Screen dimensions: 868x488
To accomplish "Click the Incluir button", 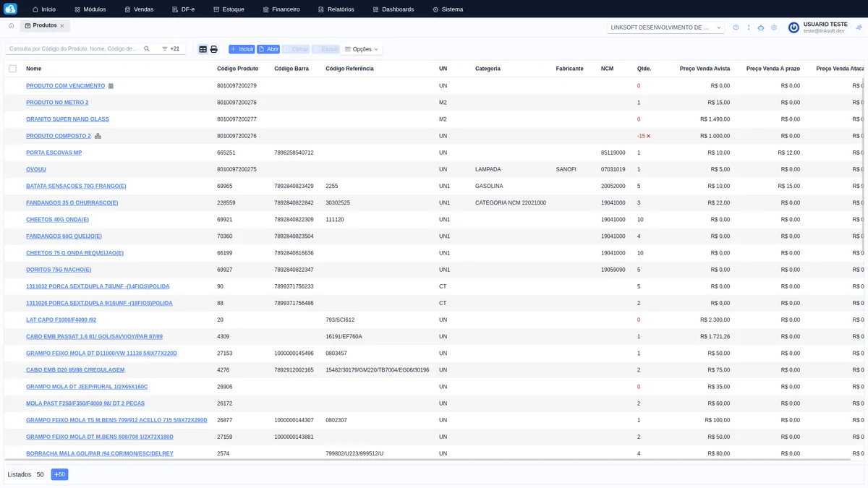I will coord(242,49).
